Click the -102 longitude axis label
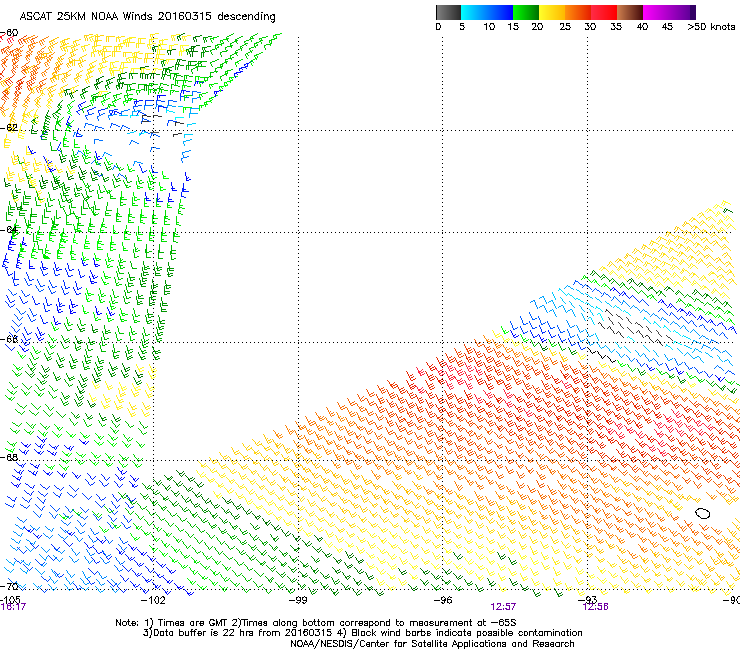This screenshot has width=740, height=650. coord(153,600)
